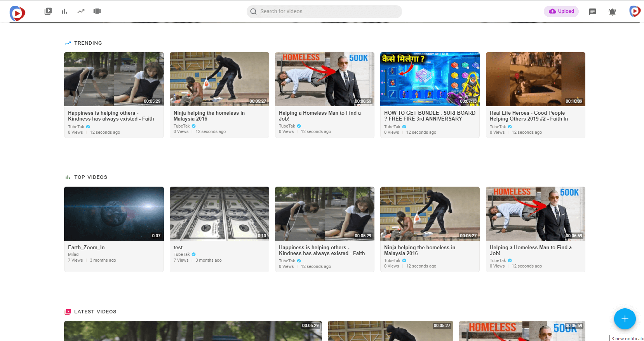Open the messages chat icon
Viewport: 644px width, 341px height.
(592, 12)
